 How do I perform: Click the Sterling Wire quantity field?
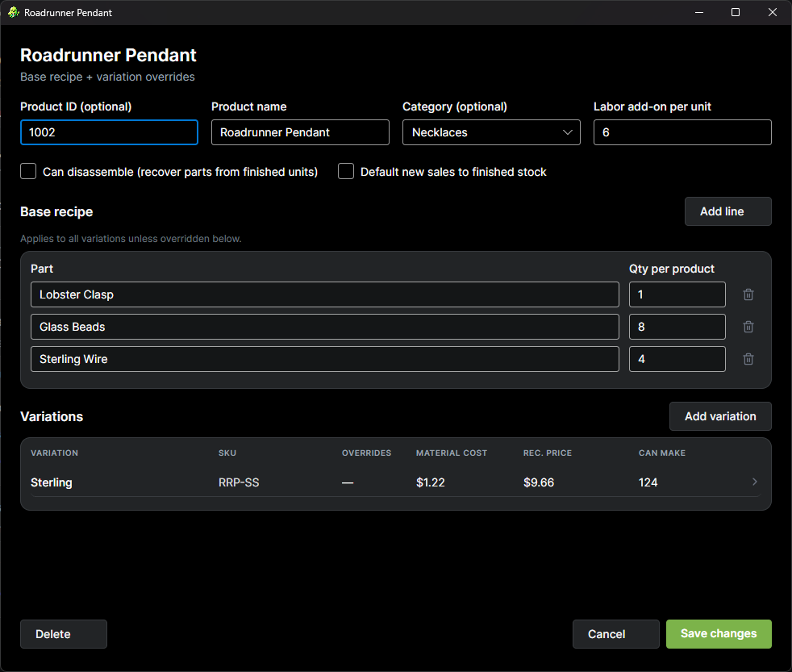[x=677, y=359]
